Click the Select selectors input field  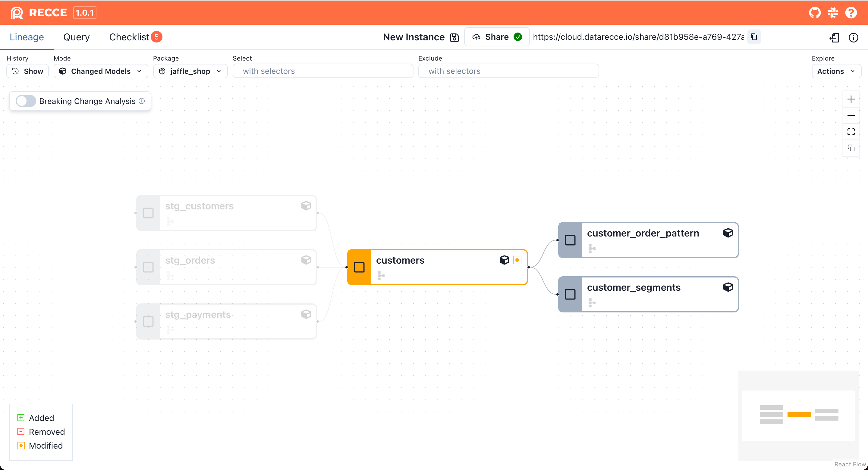coord(322,71)
